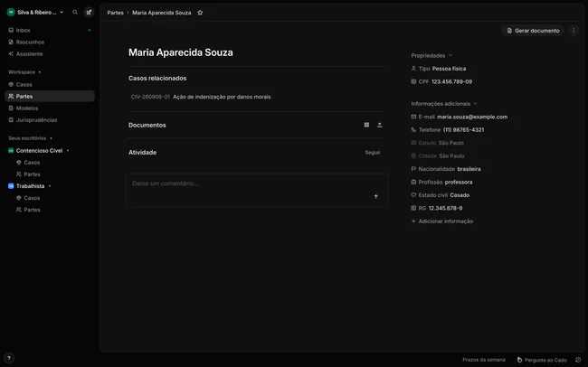Screen dimensions: 588x367
Task: Click the blue Trabalhista office icon
Action: [x=11, y=186]
